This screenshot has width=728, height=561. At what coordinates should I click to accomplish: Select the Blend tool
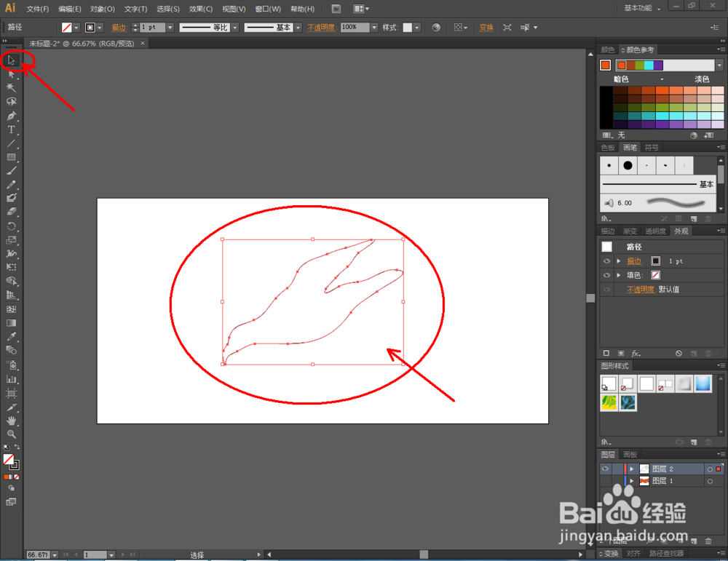[11, 350]
